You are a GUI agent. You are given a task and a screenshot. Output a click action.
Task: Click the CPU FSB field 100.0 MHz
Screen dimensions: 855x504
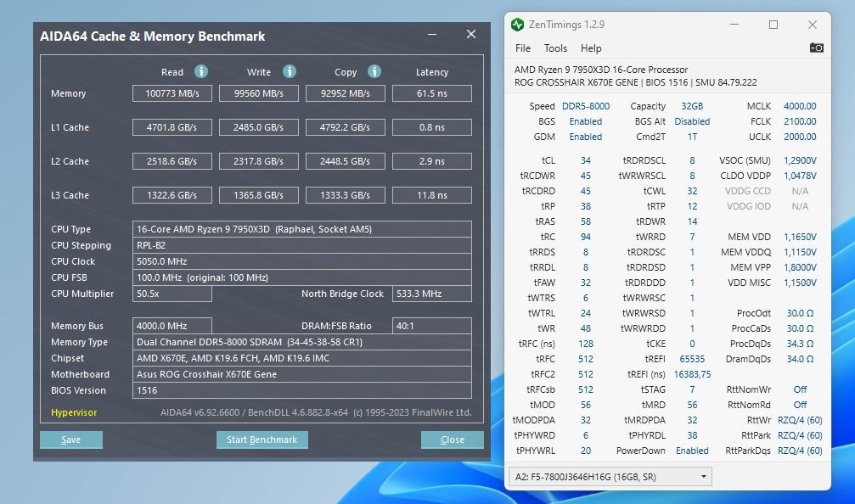tap(302, 277)
